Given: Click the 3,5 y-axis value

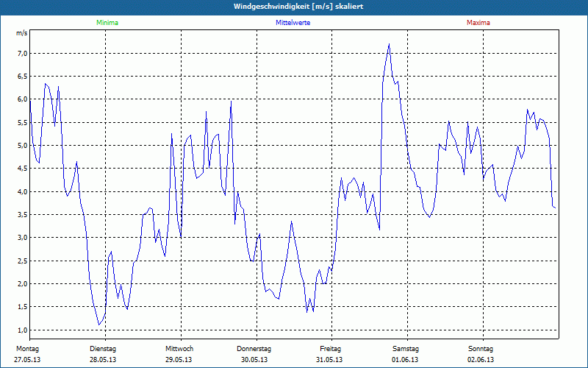Looking at the screenshot, I should 23,214.
